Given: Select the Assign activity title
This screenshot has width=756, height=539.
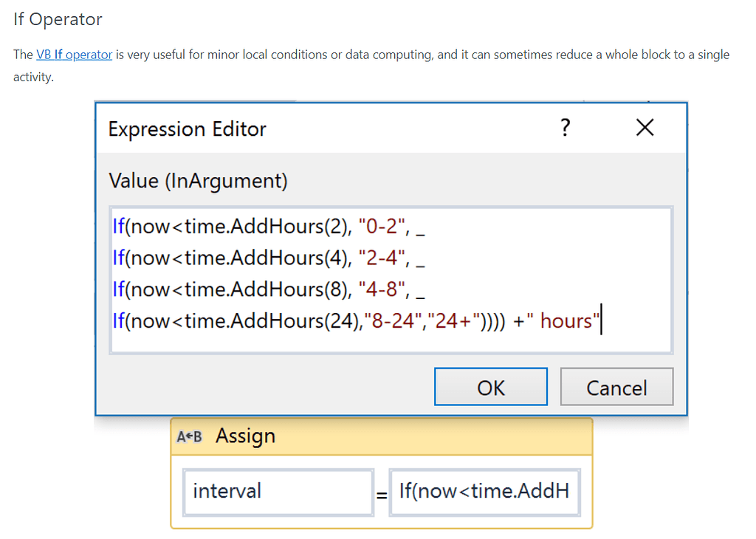Looking at the screenshot, I should (x=245, y=436).
